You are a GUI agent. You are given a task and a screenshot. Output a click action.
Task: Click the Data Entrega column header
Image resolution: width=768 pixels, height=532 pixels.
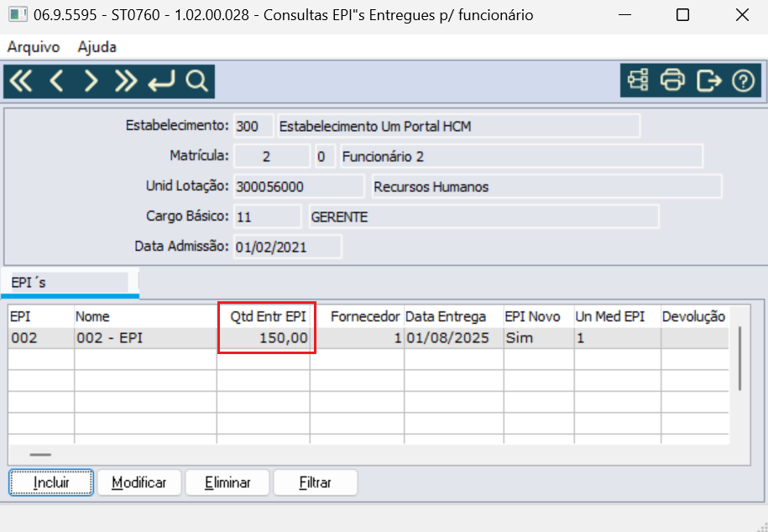(454, 316)
